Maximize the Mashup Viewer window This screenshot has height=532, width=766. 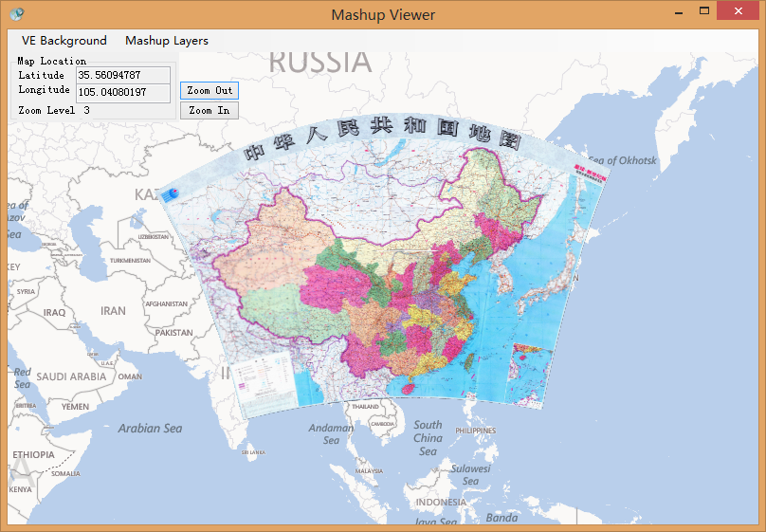click(704, 11)
